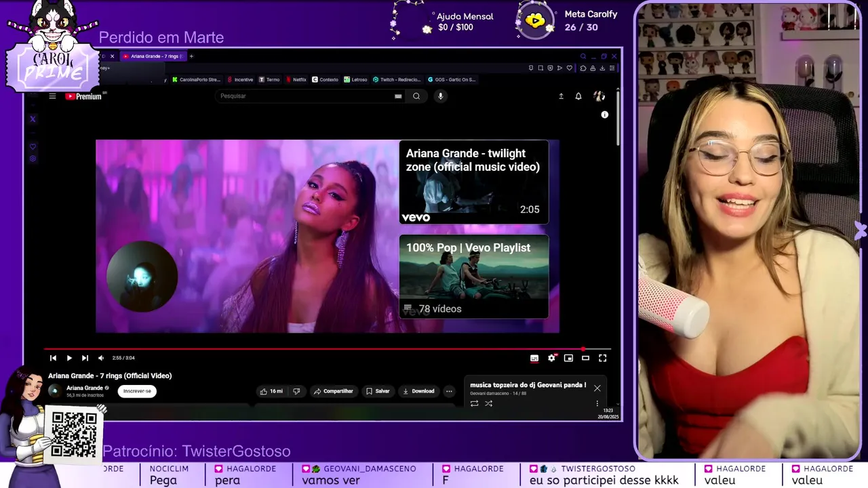Open the YouTube create/upload icon
Screen dimensions: 868x488
coord(561,96)
